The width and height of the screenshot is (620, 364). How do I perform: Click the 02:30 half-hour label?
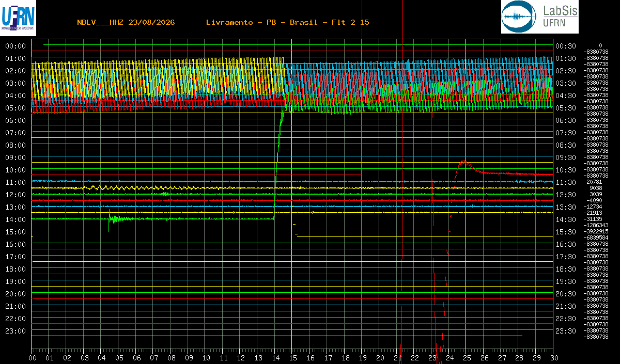565,71
